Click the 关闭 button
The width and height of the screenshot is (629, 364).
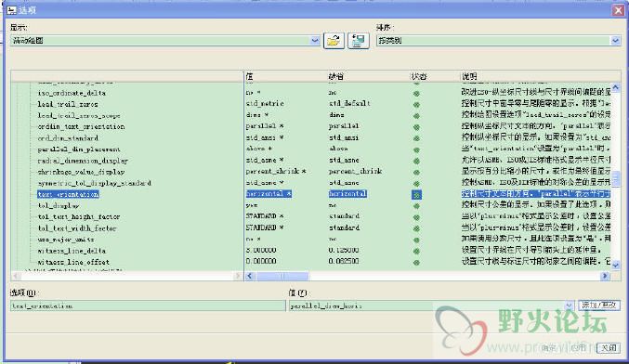609,348
